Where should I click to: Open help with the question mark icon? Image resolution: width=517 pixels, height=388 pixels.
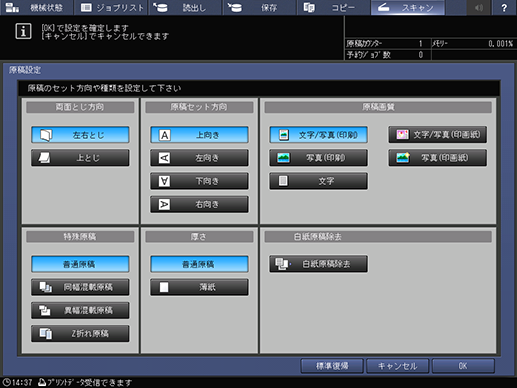click(504, 7)
